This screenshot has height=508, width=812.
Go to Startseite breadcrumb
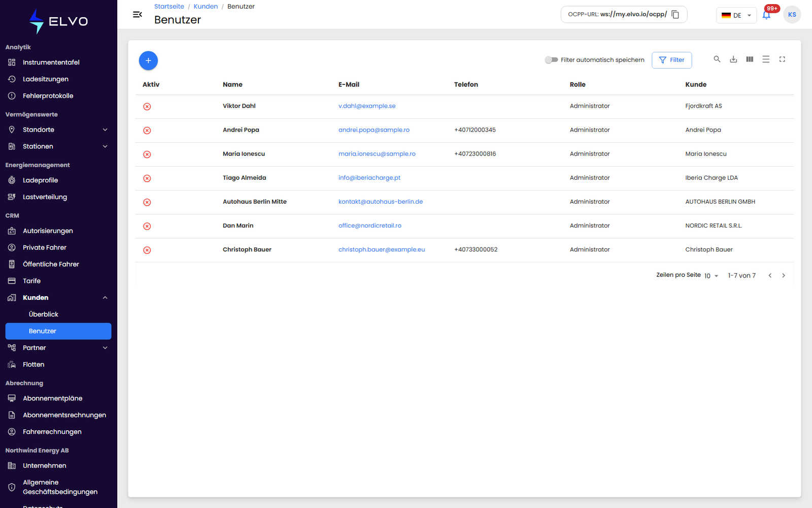(x=169, y=7)
